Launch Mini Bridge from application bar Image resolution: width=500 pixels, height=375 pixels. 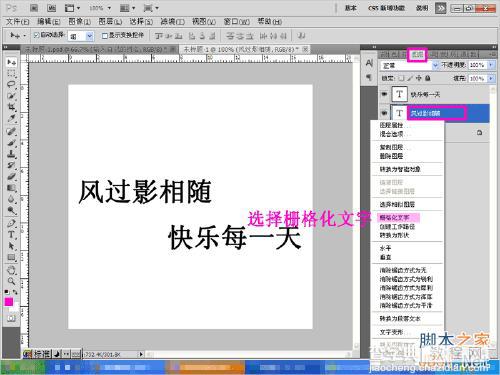[x=51, y=8]
